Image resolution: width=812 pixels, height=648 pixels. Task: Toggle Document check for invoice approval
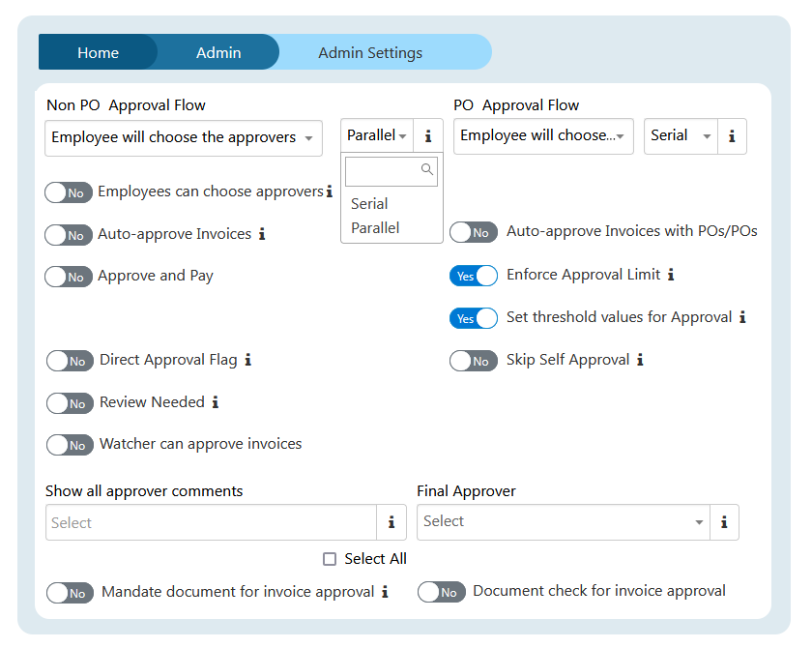click(x=442, y=592)
